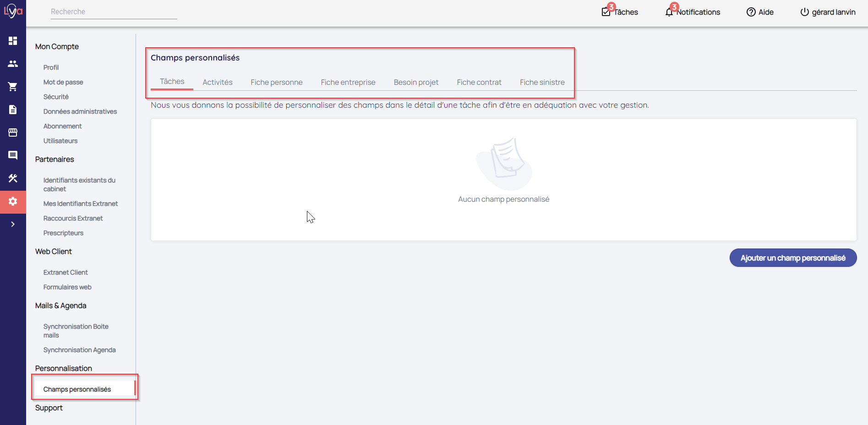The width and height of the screenshot is (868, 425).
Task: Click the storefront icon in sidebar
Action: 13,132
